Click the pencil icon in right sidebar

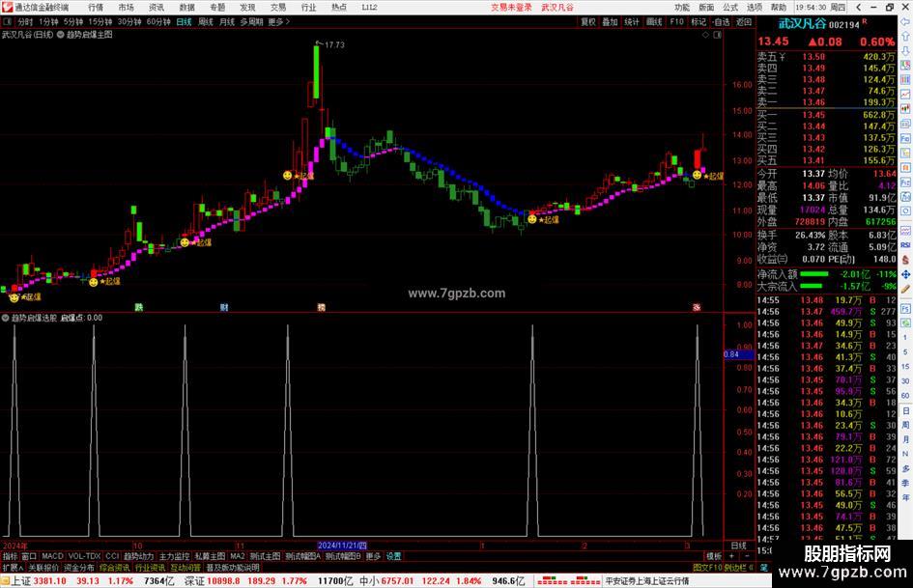point(905,289)
